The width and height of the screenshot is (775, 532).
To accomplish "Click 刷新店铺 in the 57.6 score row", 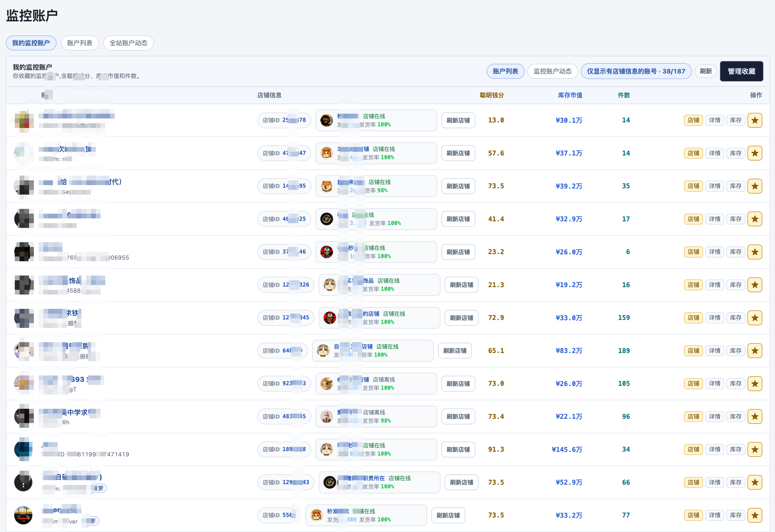I will point(458,153).
